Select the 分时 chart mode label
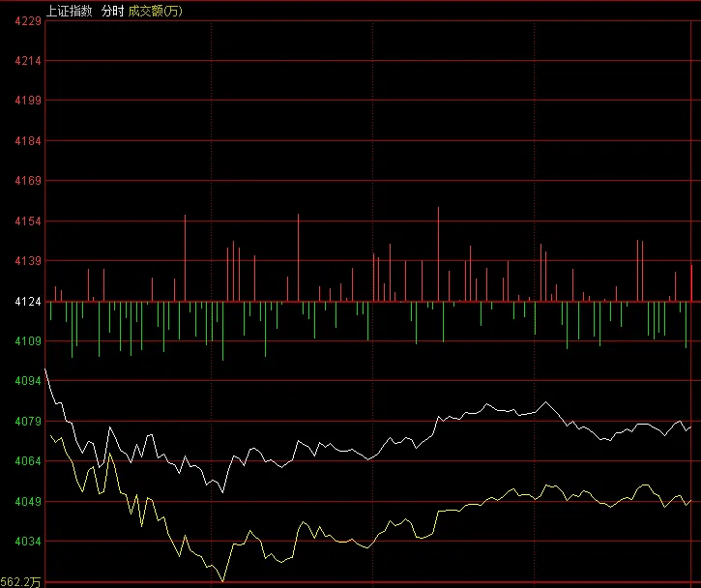The image size is (701, 588). 112,11
